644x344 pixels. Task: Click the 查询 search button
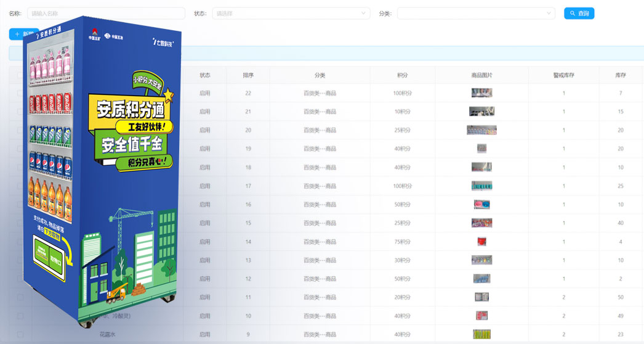[579, 13]
